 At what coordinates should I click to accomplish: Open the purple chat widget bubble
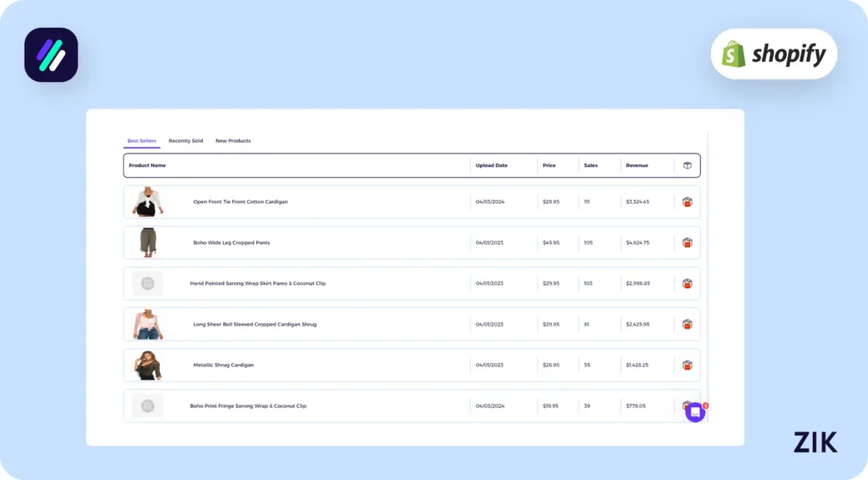[695, 412]
